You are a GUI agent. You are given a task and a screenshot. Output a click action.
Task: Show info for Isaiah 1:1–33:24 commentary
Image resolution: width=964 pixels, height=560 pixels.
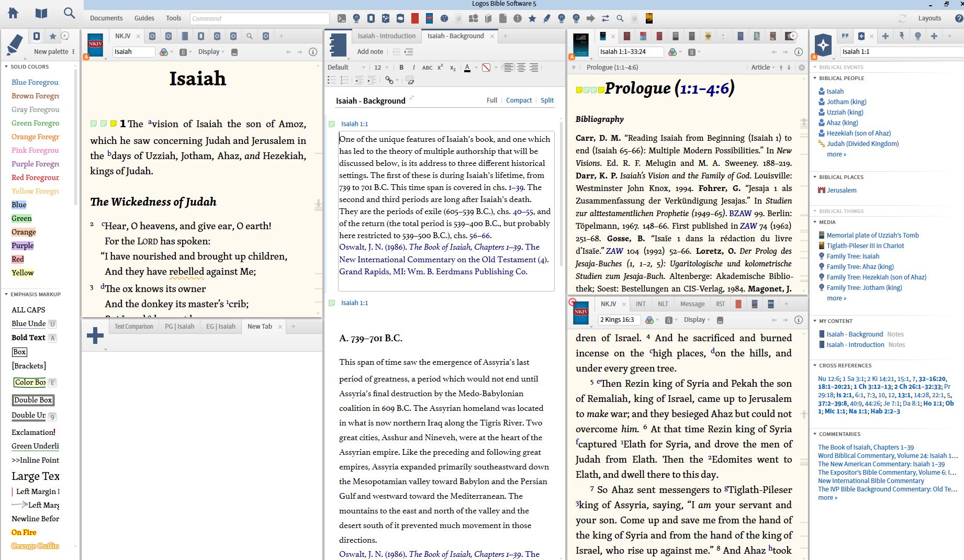[x=799, y=52]
